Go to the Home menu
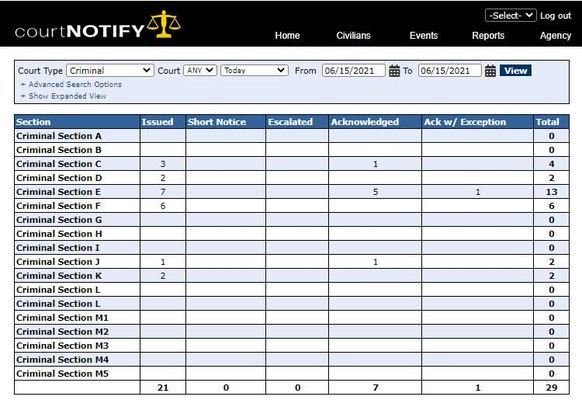Image resolution: width=582 pixels, height=400 pixels. tap(287, 36)
